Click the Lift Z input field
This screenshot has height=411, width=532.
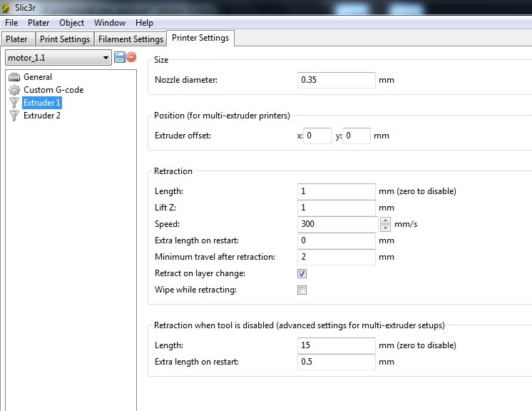click(336, 208)
